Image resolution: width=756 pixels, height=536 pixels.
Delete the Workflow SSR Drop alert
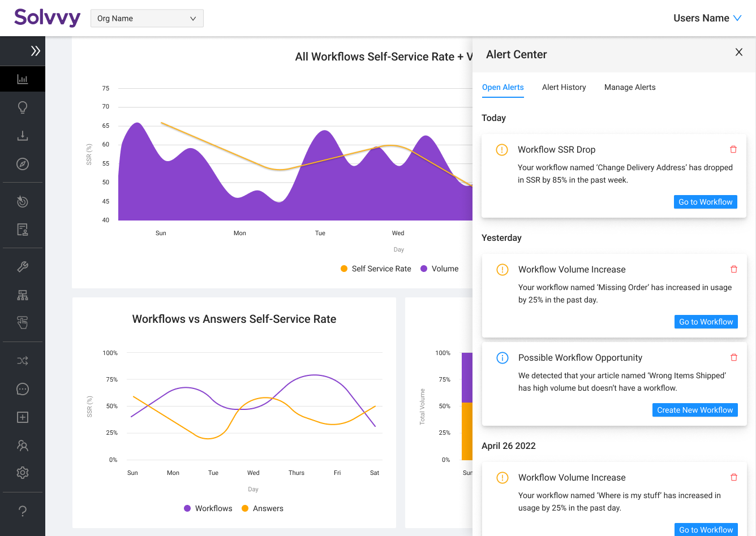tap(733, 149)
